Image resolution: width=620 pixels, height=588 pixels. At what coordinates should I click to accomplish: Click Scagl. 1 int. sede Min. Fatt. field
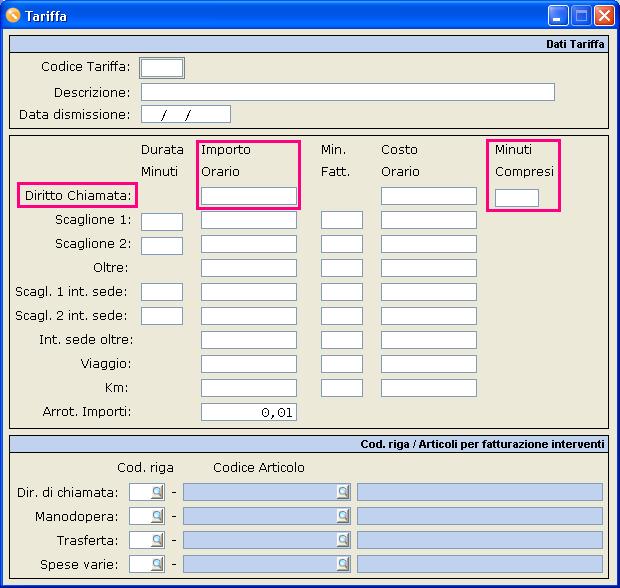(342, 292)
